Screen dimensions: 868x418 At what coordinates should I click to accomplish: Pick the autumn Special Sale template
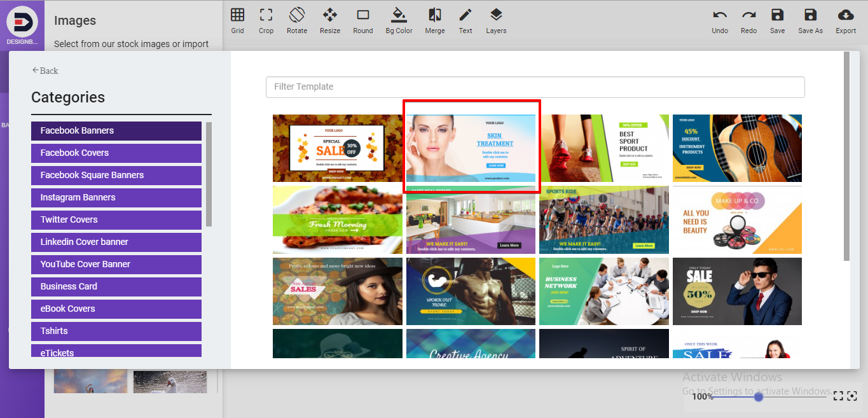[x=338, y=148]
